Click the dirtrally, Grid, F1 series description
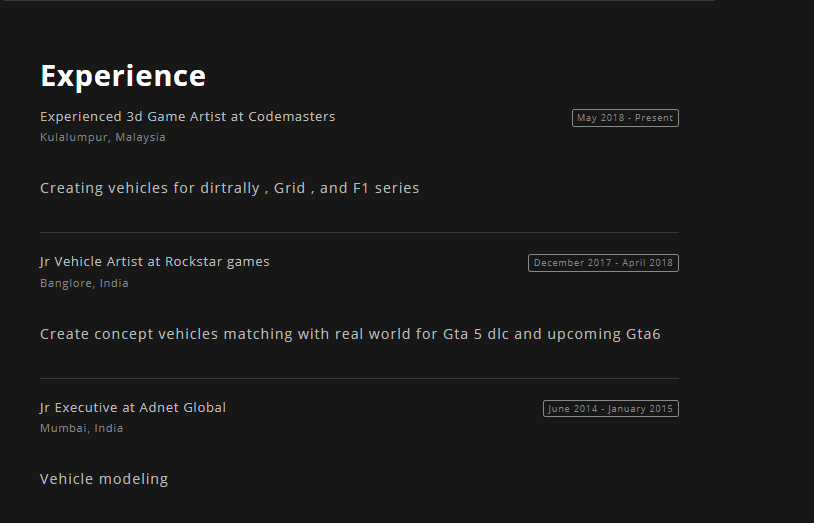Viewport: 814px width, 523px height. click(229, 188)
